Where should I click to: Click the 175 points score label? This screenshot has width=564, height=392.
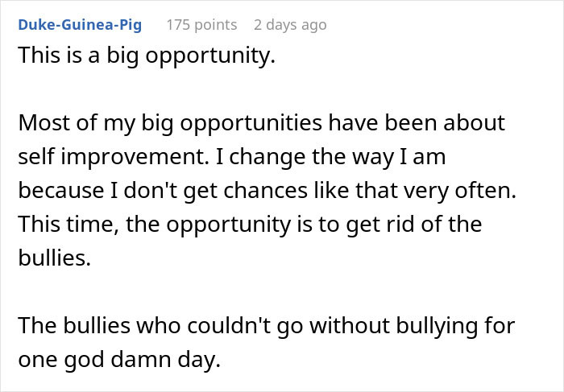tap(201, 25)
